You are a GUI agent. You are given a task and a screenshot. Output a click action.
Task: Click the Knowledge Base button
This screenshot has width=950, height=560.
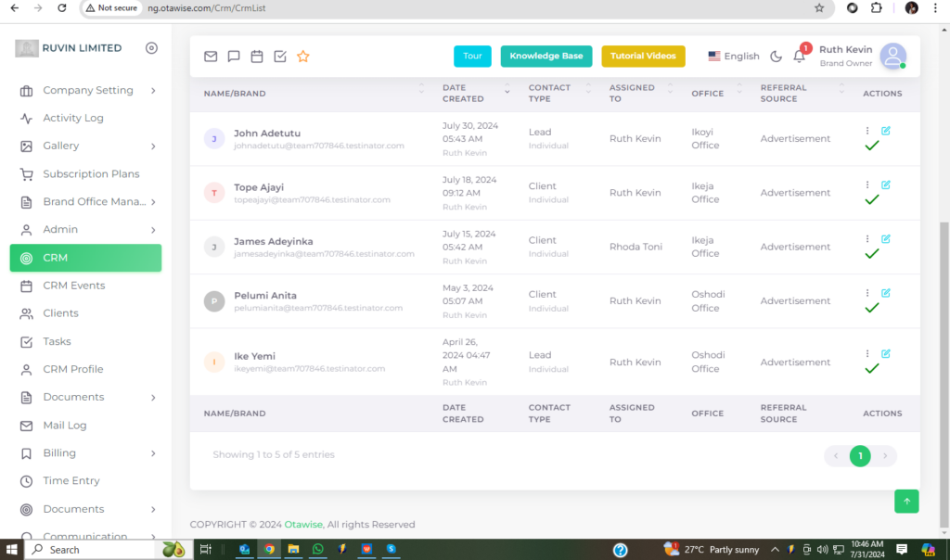[x=546, y=57]
